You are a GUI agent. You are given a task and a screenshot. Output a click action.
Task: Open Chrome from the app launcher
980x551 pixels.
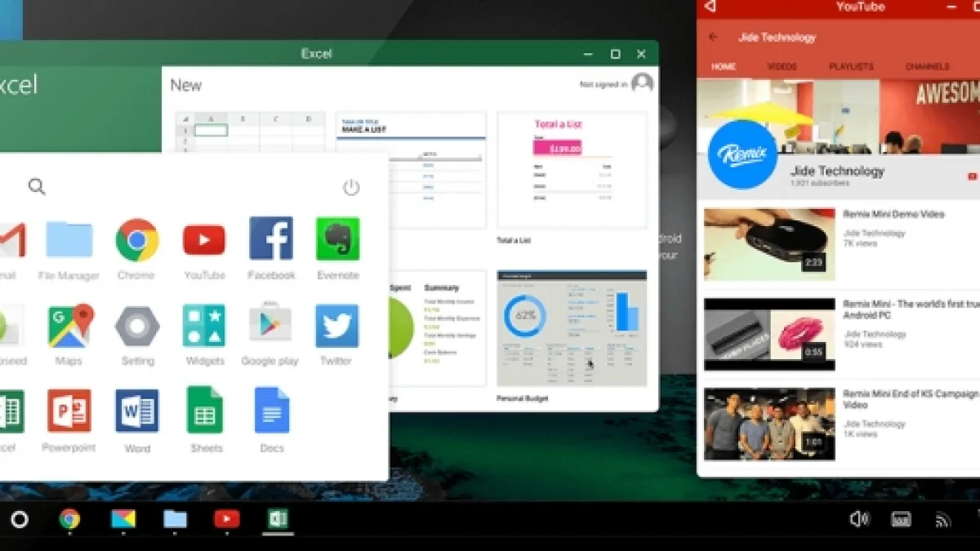coord(136,240)
